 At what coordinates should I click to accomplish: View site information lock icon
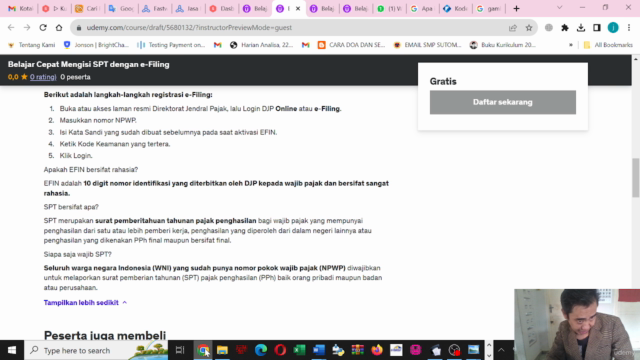[x=79, y=28]
